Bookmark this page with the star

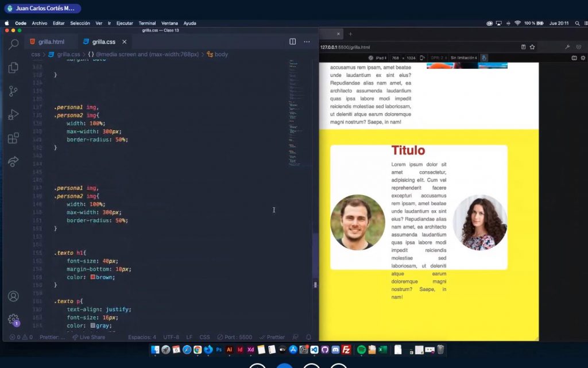coord(532,47)
